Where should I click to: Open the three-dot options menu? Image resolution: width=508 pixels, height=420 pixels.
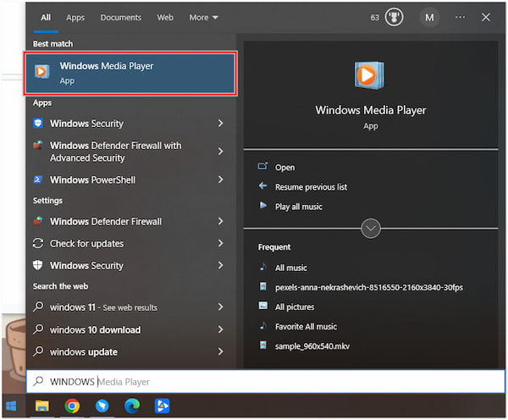click(460, 17)
